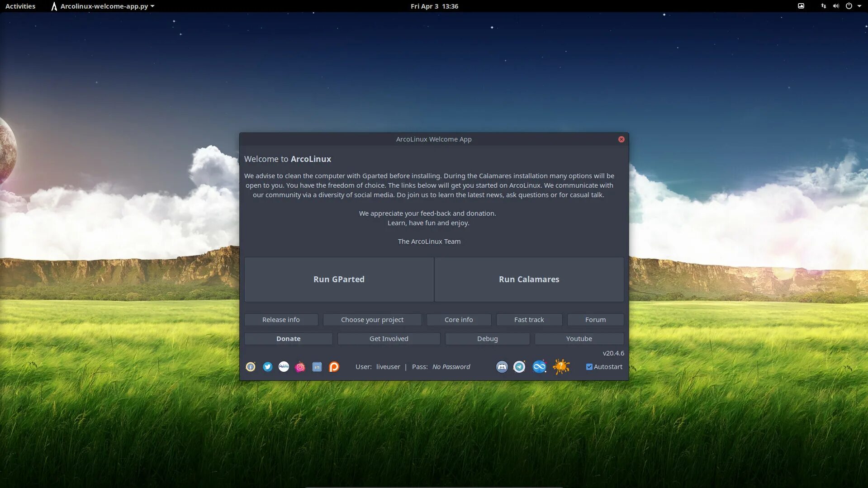Launch GParted with Run GParted button
The height and width of the screenshot is (488, 868).
point(339,280)
